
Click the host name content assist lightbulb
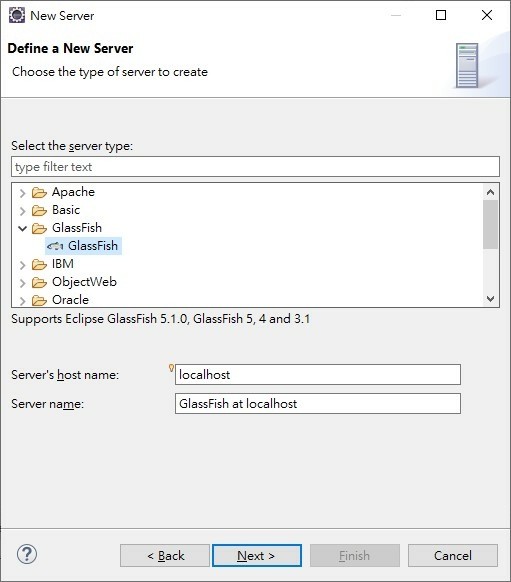pos(171,368)
